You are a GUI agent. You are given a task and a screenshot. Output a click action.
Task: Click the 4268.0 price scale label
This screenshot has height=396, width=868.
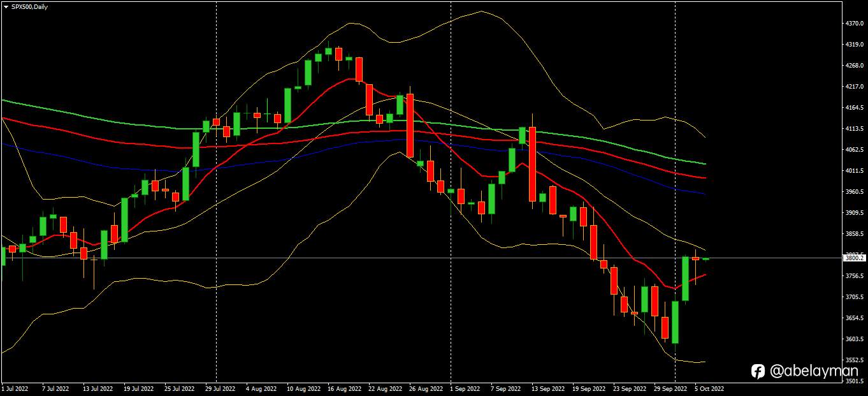tap(854, 66)
